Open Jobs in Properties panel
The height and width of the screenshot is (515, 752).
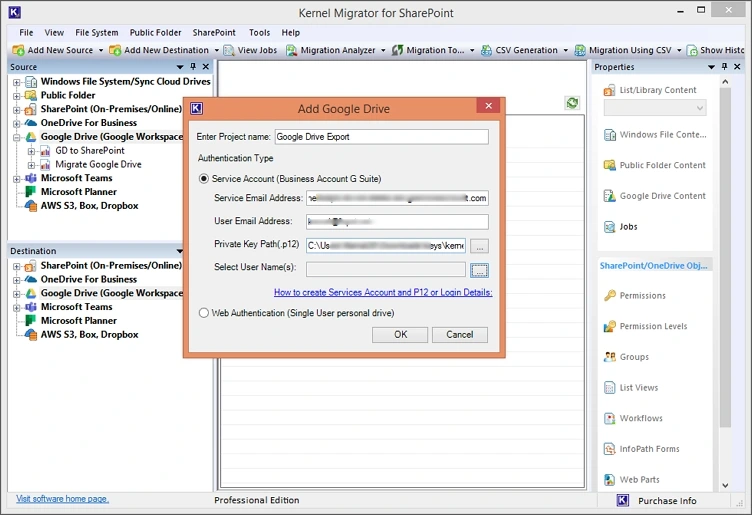point(621,227)
